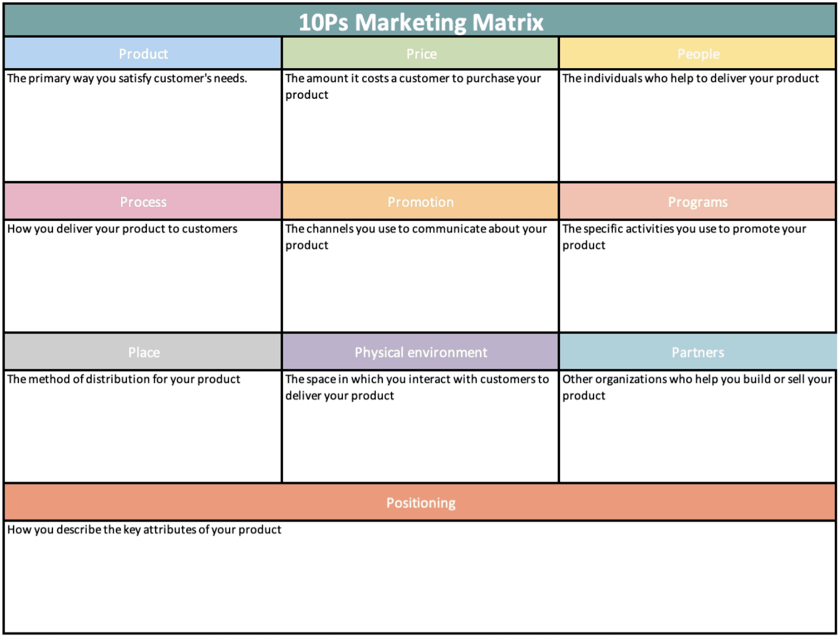The width and height of the screenshot is (840, 636).
Task: Select the coral Positioning header bar
Action: coord(420,502)
